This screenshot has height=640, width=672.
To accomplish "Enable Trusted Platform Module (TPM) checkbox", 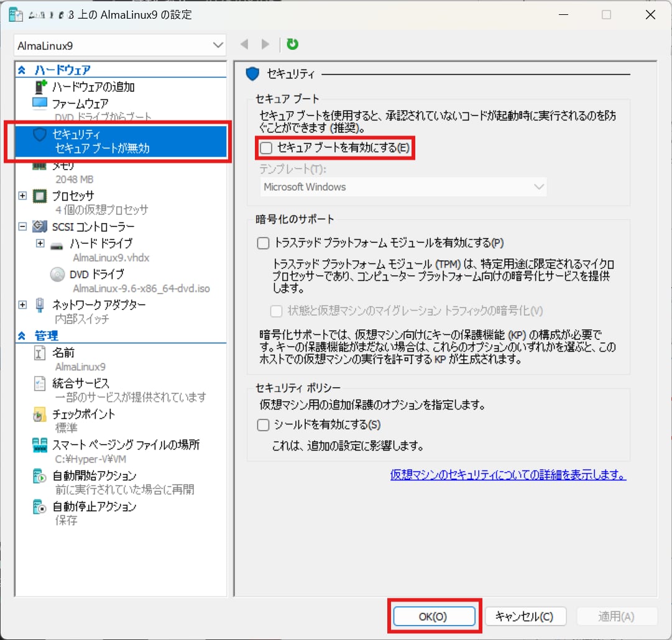I will point(263,243).
